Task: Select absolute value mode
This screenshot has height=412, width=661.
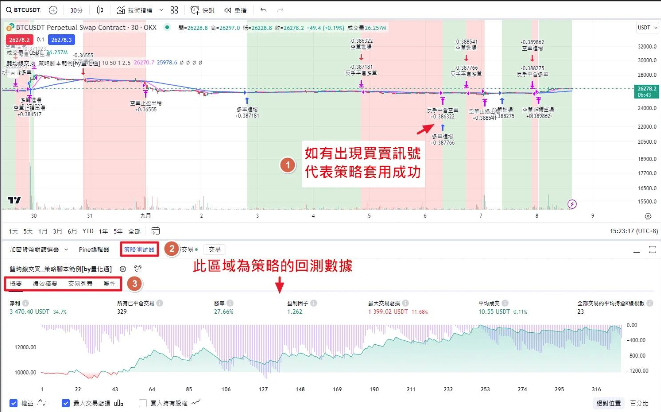Action: point(608,404)
